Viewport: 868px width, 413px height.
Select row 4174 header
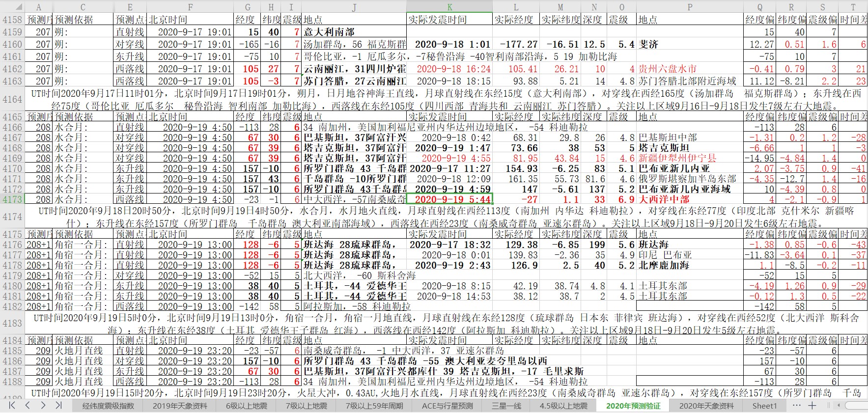click(x=12, y=217)
